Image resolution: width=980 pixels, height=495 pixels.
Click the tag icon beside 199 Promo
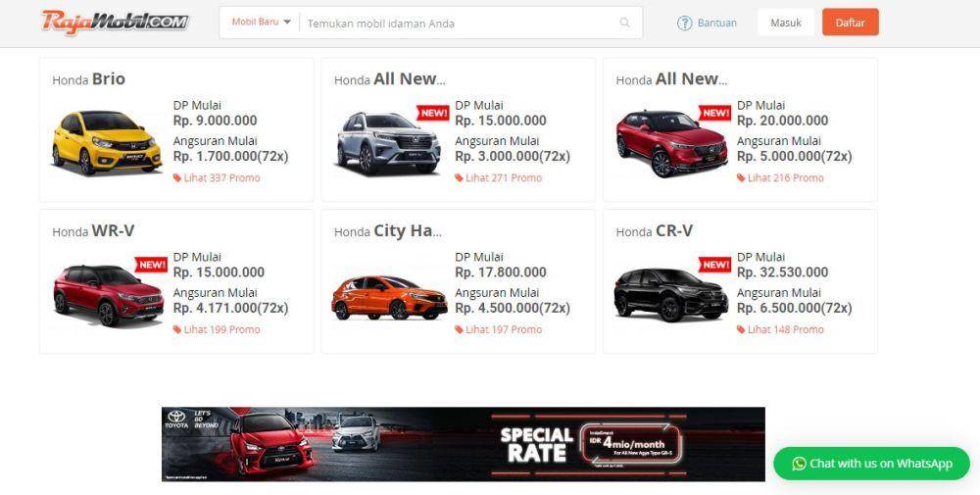(x=177, y=330)
